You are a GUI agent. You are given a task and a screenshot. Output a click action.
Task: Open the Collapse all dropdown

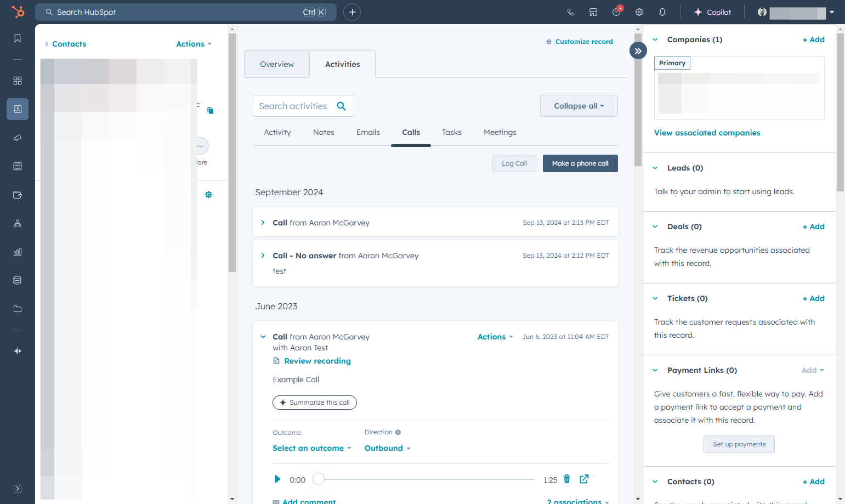click(579, 106)
